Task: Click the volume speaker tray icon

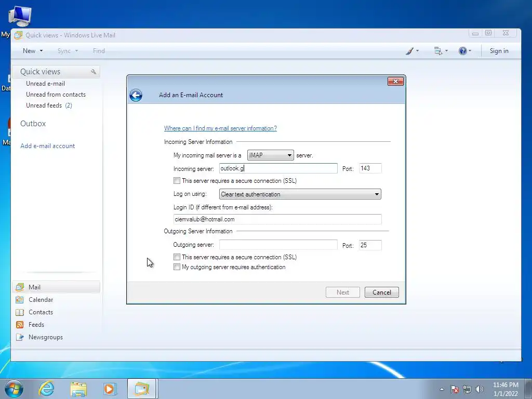Action: 480,389
